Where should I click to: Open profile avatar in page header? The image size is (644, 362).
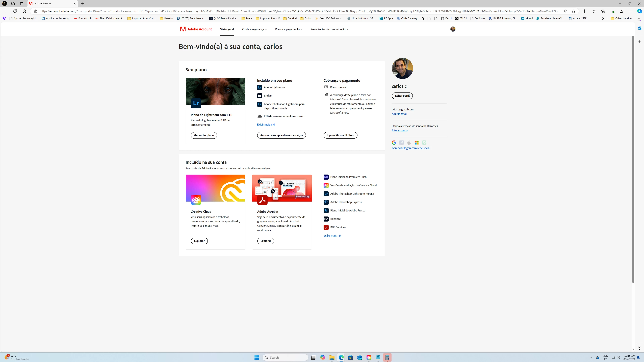[x=453, y=29]
